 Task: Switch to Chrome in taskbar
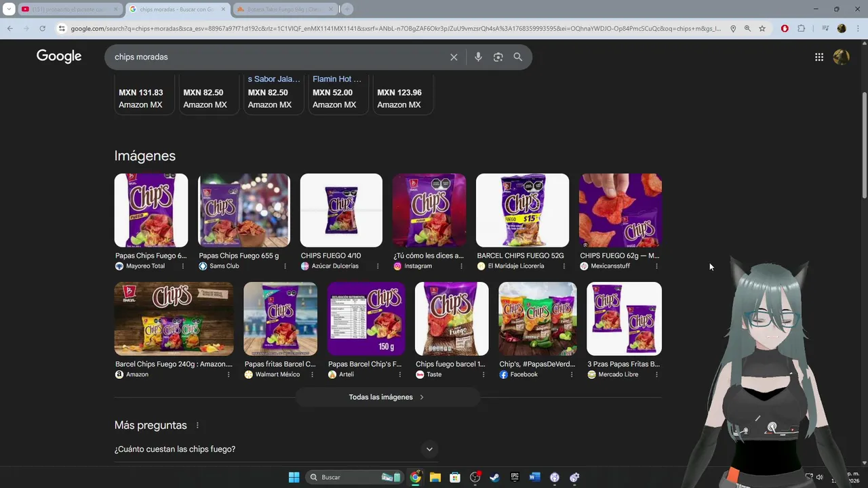coord(416,477)
